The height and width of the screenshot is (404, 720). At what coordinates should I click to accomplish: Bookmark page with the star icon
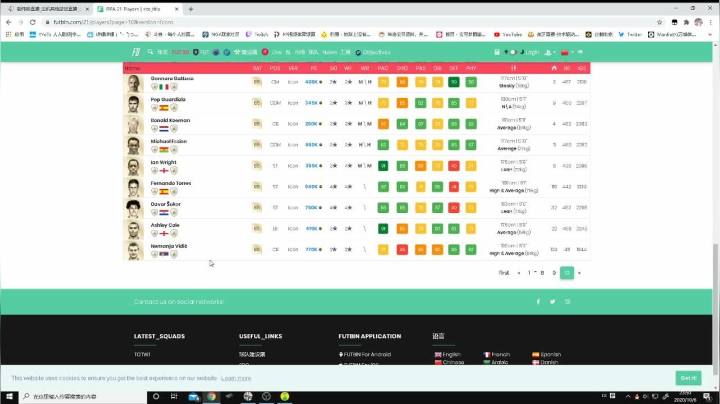tap(660, 22)
